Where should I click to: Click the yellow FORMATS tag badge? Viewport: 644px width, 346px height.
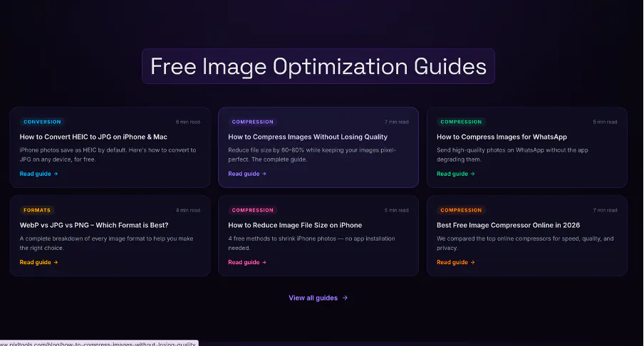click(37, 210)
